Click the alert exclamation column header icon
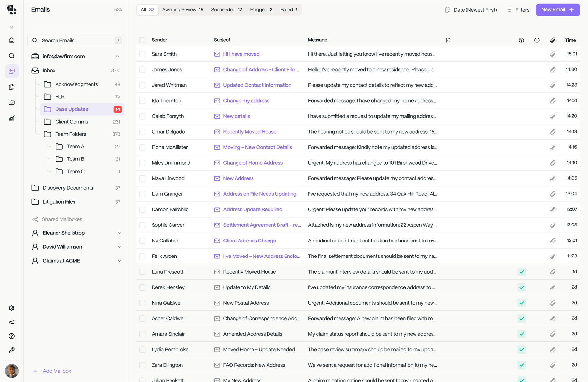The width and height of the screenshot is (588, 382). click(x=537, y=40)
